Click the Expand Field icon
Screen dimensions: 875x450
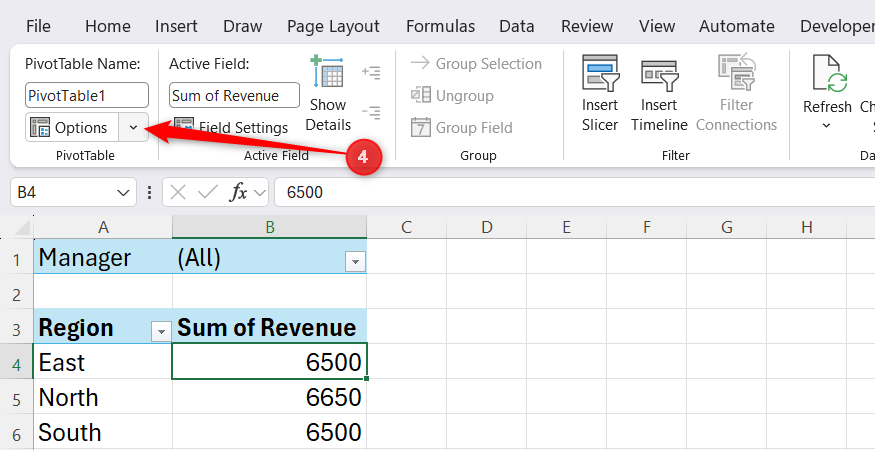371,73
